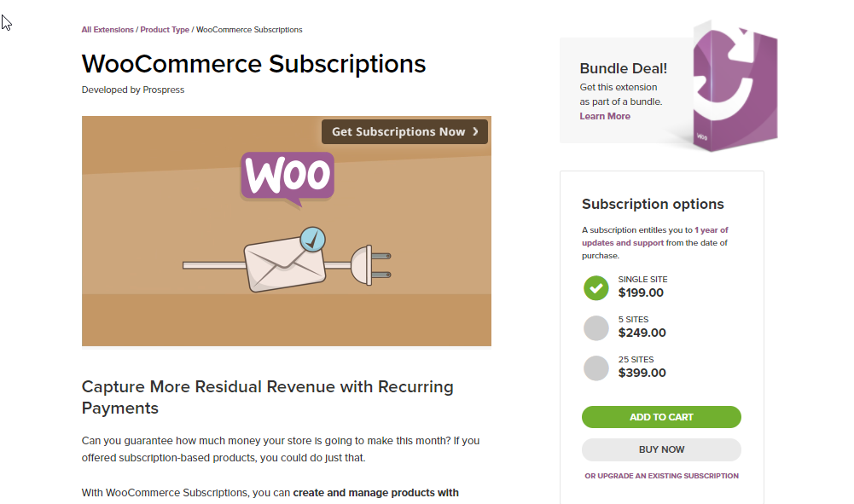Viewport: 854px width, 504px height.
Task: Click the blue clock checkmark badge
Action: point(312,240)
